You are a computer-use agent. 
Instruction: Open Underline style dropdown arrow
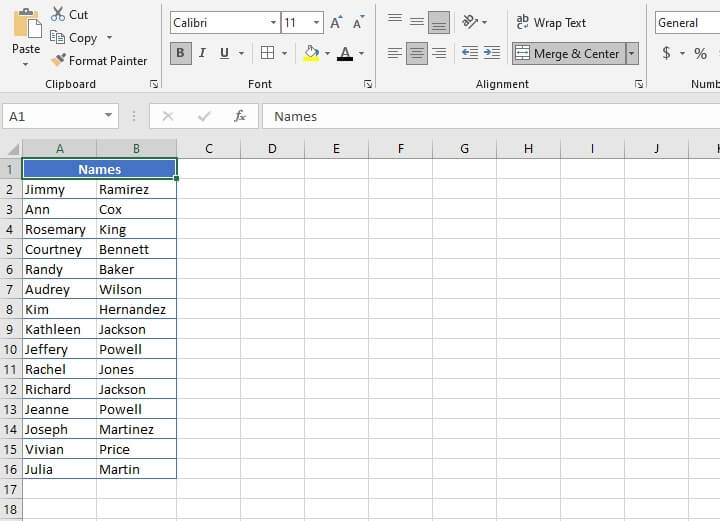point(241,53)
